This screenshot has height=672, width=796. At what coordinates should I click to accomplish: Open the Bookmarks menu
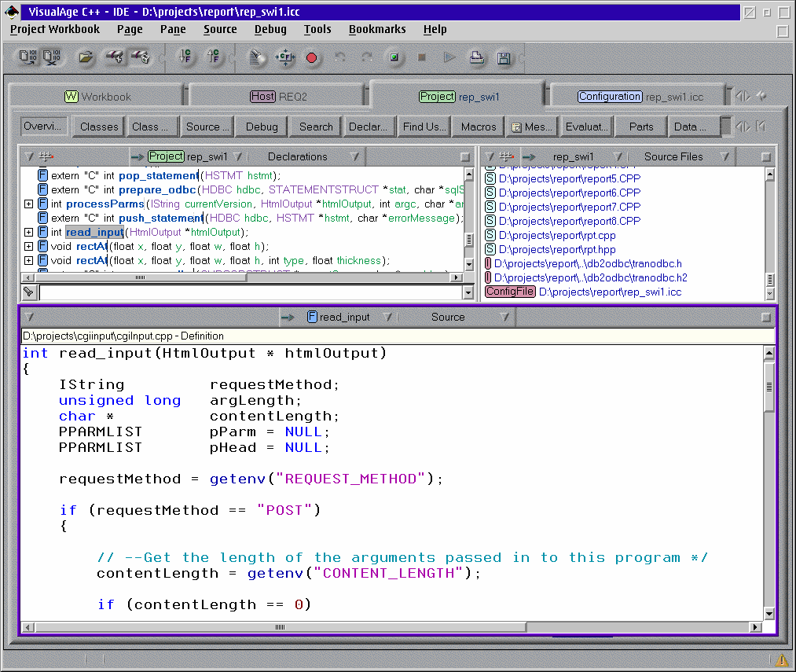(377, 29)
